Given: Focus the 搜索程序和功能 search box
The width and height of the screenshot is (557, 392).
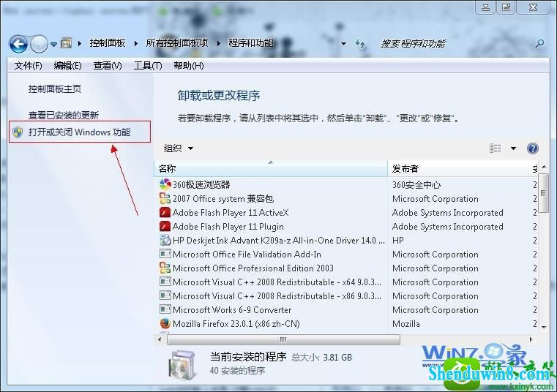Looking at the screenshot, I should pos(455,44).
